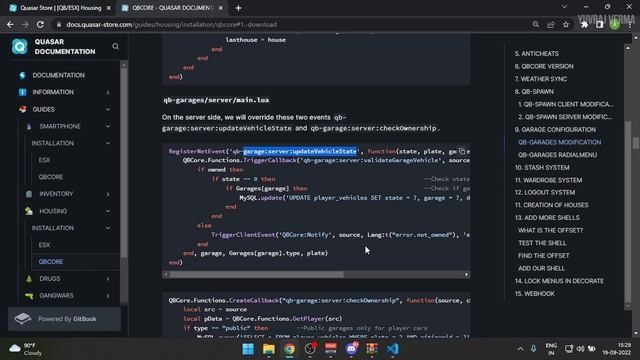The image size is (640, 360).
Task: Bookmark this page with star icon
Action: 566,24
